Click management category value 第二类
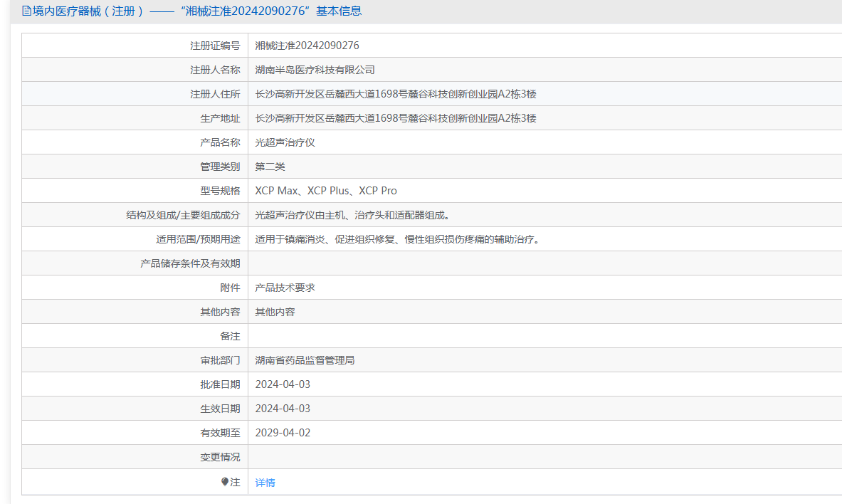The height and width of the screenshot is (504, 842). [x=270, y=167]
